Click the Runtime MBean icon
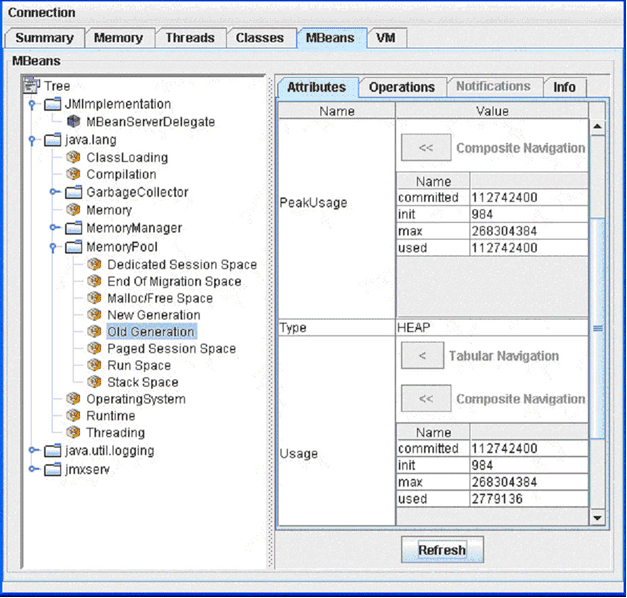Image resolution: width=627 pixels, height=598 pixels. point(73,417)
